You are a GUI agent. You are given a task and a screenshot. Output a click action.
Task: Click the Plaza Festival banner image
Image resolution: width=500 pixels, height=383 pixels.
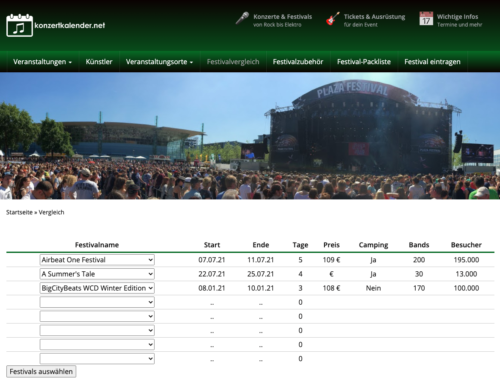250,136
